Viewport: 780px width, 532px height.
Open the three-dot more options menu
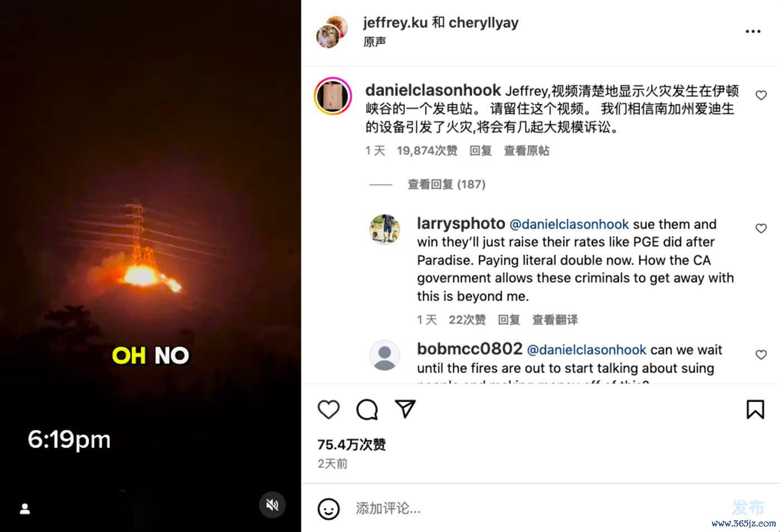[753, 31]
